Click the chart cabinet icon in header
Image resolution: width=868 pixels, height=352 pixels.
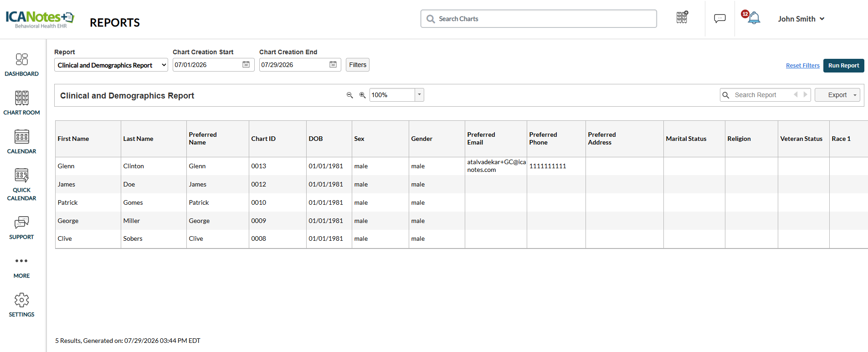682,17
